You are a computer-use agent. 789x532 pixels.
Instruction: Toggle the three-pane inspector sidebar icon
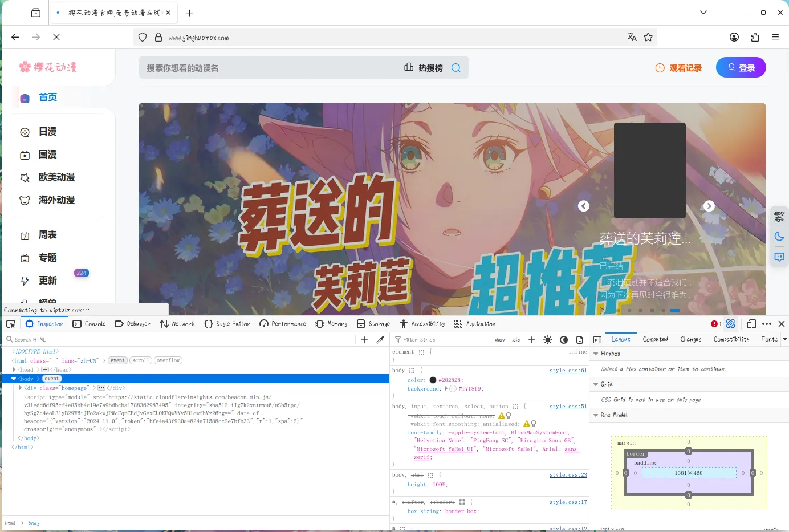[x=597, y=339]
